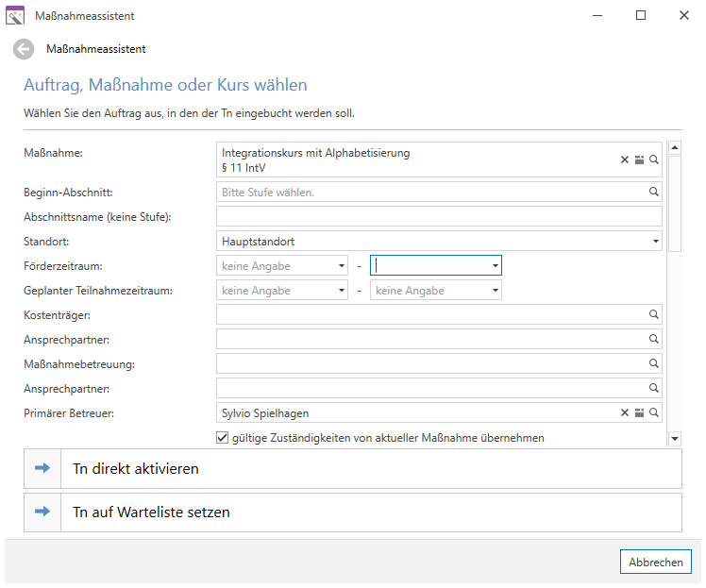Search for a Maßnahme with the magnifier icon
This screenshot has width=706, height=588.
[654, 160]
